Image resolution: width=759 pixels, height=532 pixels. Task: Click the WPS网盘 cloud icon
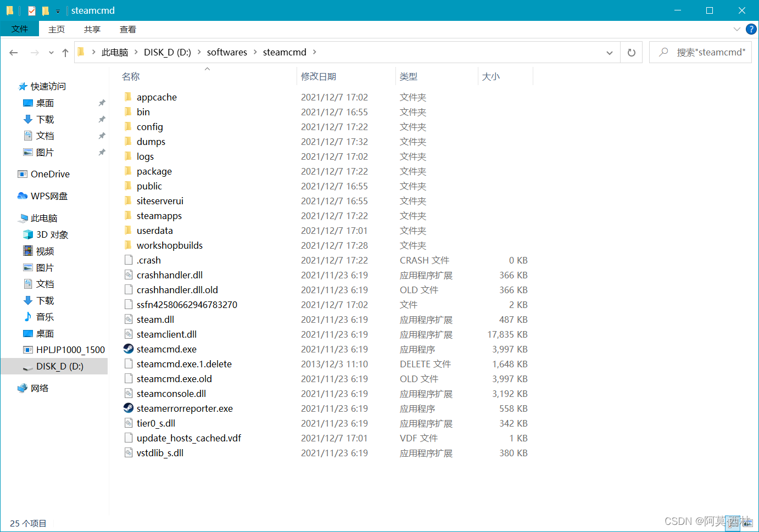click(23, 196)
